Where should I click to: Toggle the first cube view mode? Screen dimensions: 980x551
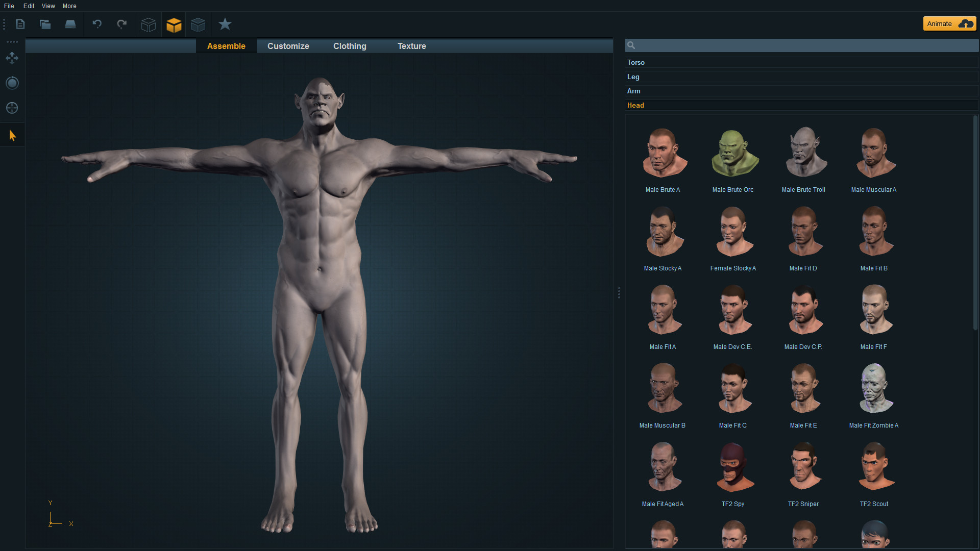[x=148, y=24]
